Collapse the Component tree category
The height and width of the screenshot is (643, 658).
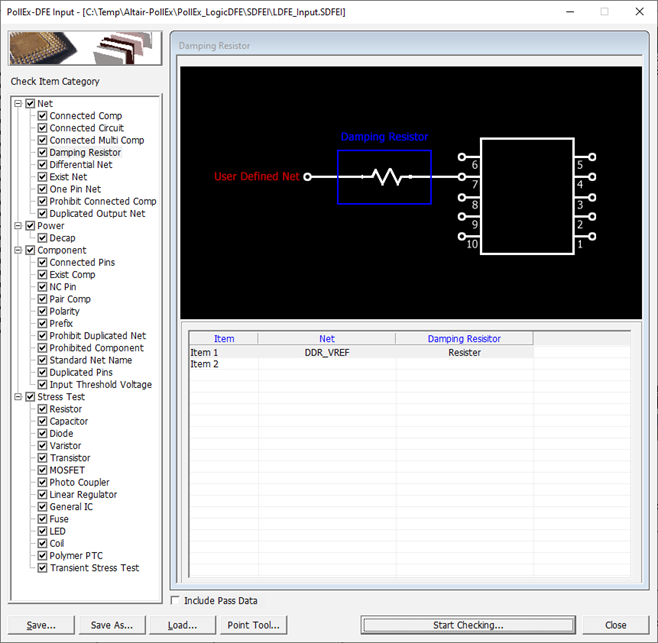pos(18,250)
